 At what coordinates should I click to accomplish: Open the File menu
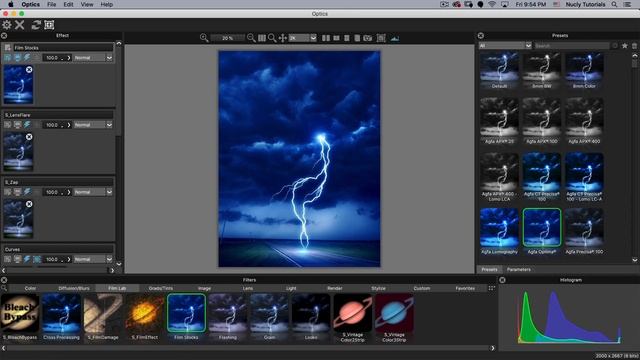point(51,4)
